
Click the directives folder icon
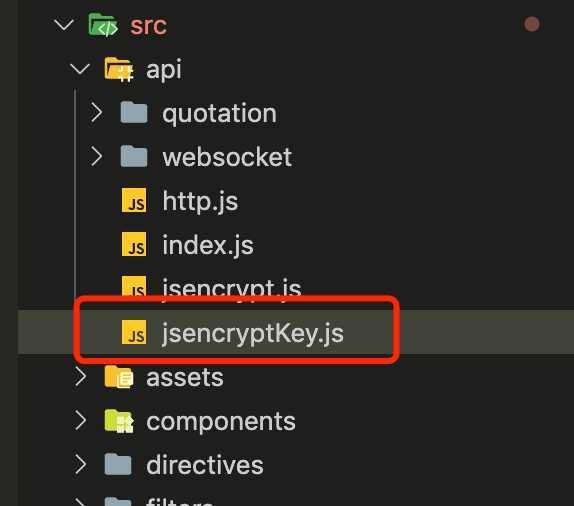[118, 464]
